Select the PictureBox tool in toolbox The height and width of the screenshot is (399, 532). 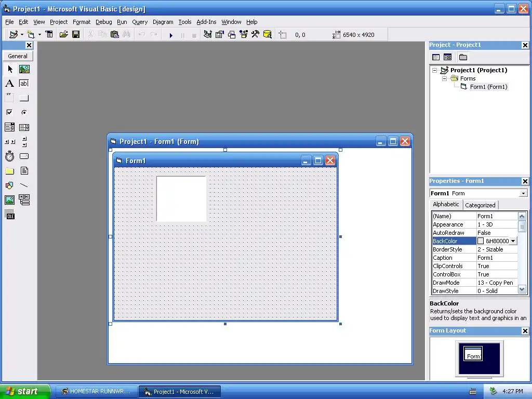click(x=24, y=69)
